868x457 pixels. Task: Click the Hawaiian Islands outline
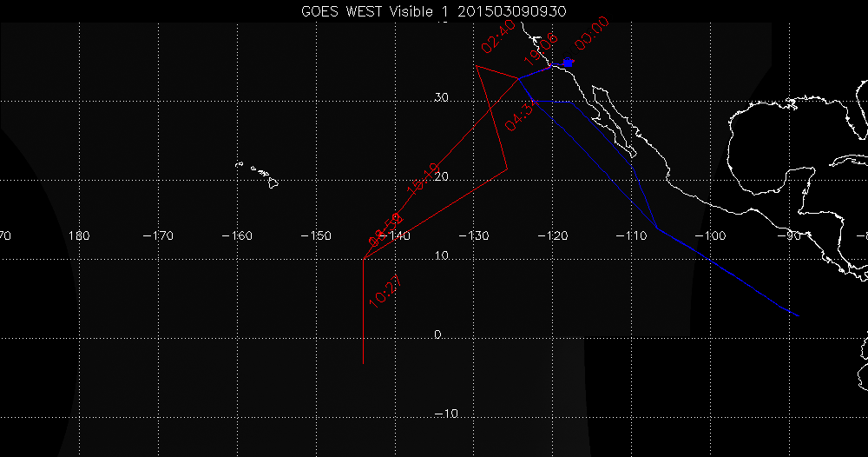click(x=260, y=173)
